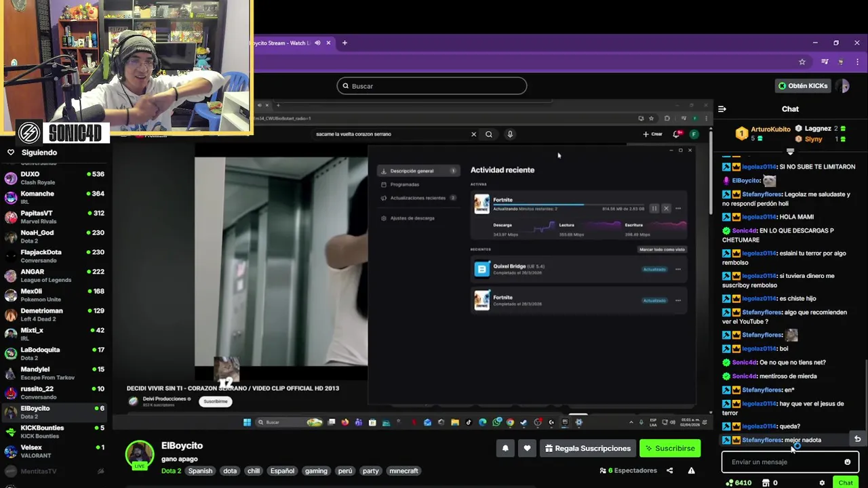Click Regala Suscripciones button
The width and height of the screenshot is (868, 488).
pyautogui.click(x=588, y=448)
